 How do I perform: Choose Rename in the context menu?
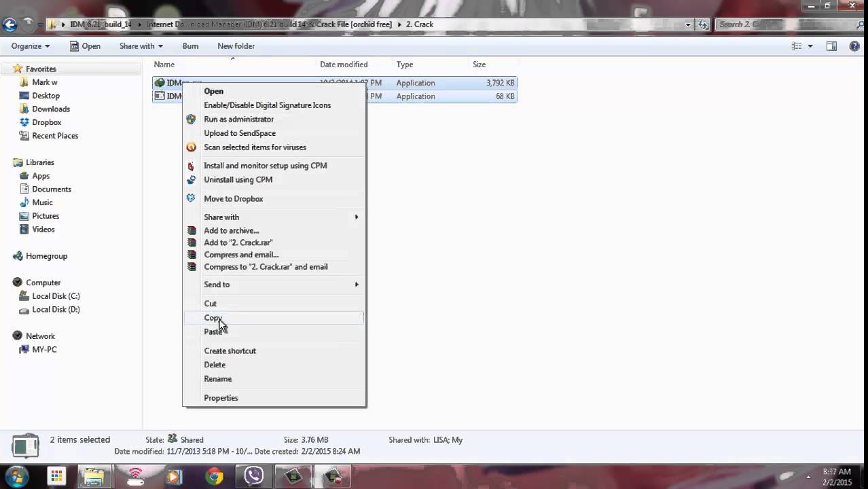[274, 379]
